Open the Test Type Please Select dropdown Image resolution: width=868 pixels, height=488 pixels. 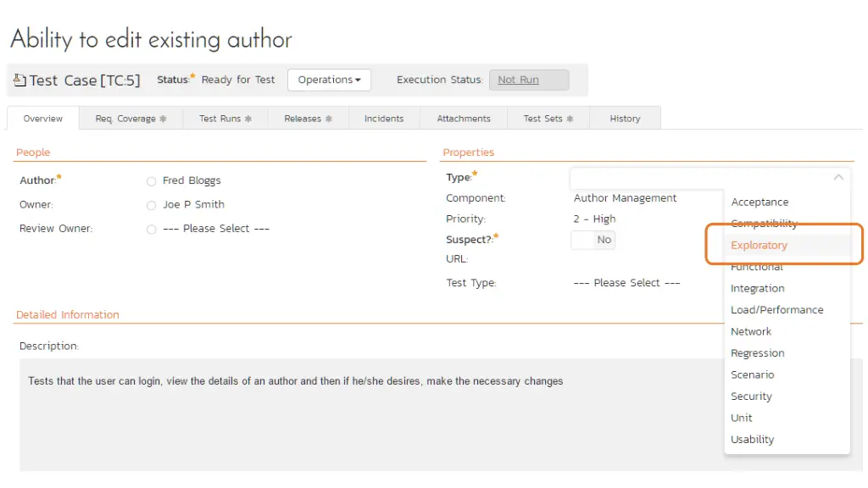[626, 283]
